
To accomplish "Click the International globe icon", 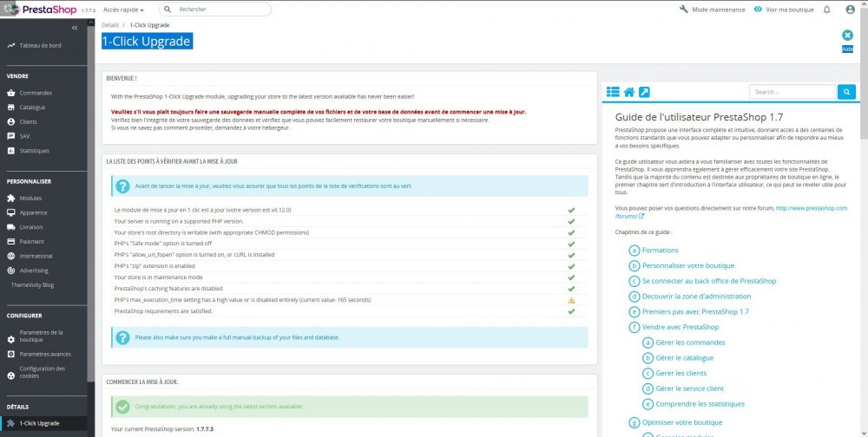I will [11, 256].
